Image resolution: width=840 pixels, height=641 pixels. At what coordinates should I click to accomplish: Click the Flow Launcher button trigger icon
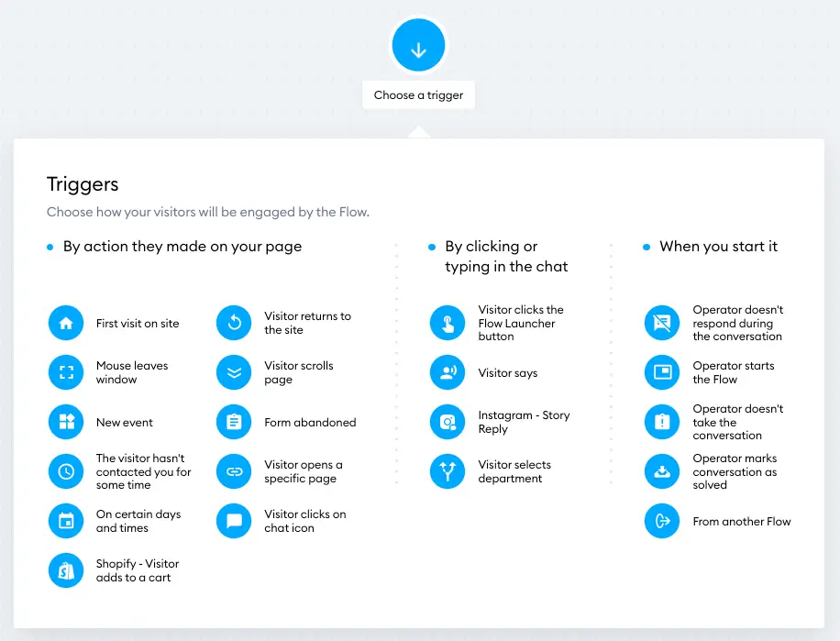click(x=448, y=323)
